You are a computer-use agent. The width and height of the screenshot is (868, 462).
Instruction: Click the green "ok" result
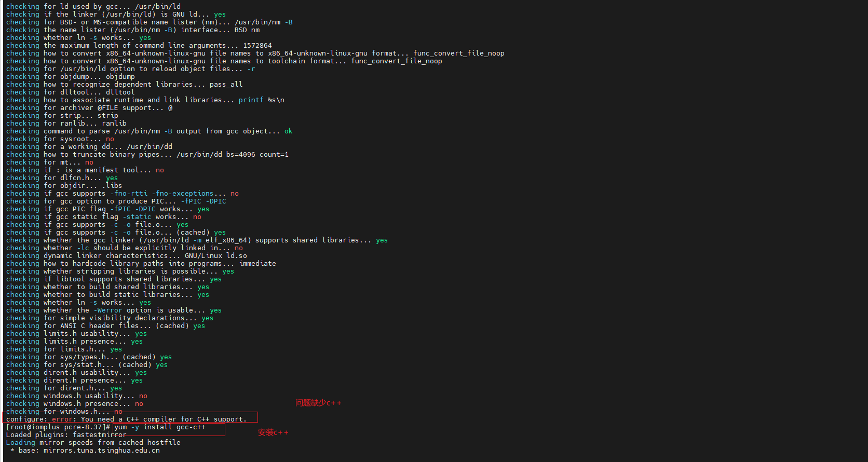288,131
